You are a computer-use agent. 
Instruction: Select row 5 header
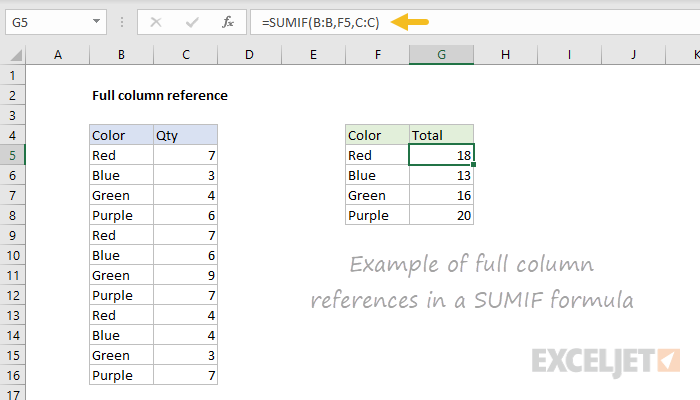click(x=13, y=155)
